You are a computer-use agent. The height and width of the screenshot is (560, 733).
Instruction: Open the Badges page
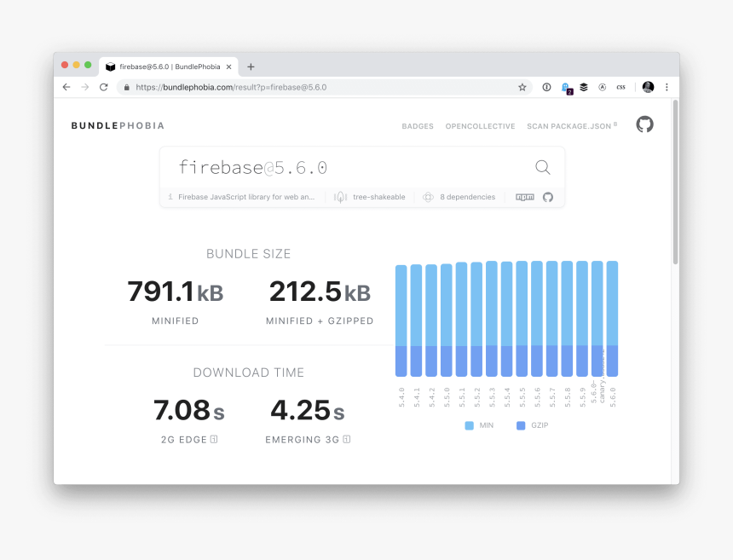418,126
